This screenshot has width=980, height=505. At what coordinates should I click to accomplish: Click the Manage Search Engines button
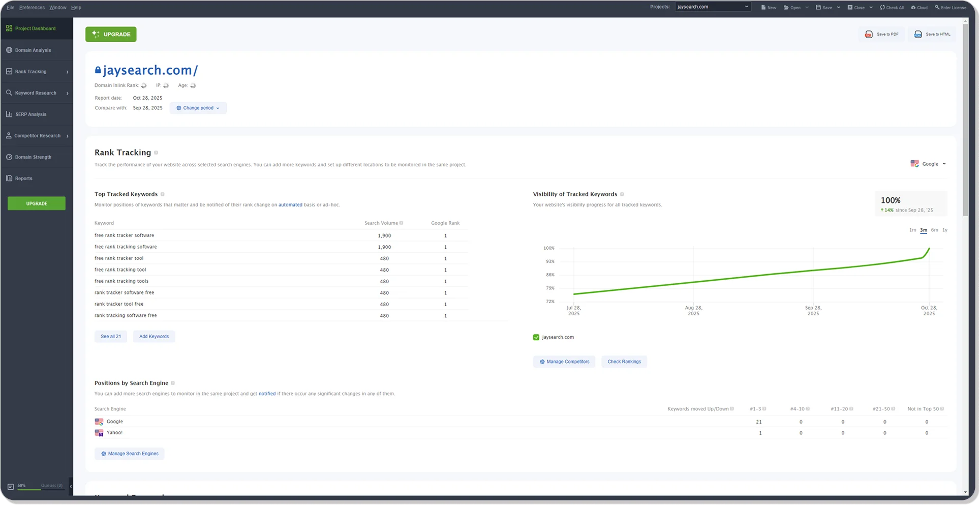(130, 454)
